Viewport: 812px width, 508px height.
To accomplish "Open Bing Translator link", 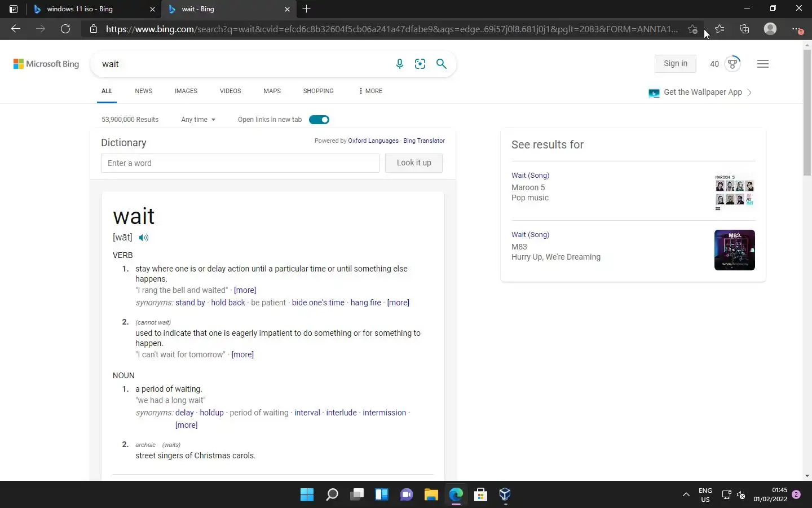I will pyautogui.click(x=424, y=141).
